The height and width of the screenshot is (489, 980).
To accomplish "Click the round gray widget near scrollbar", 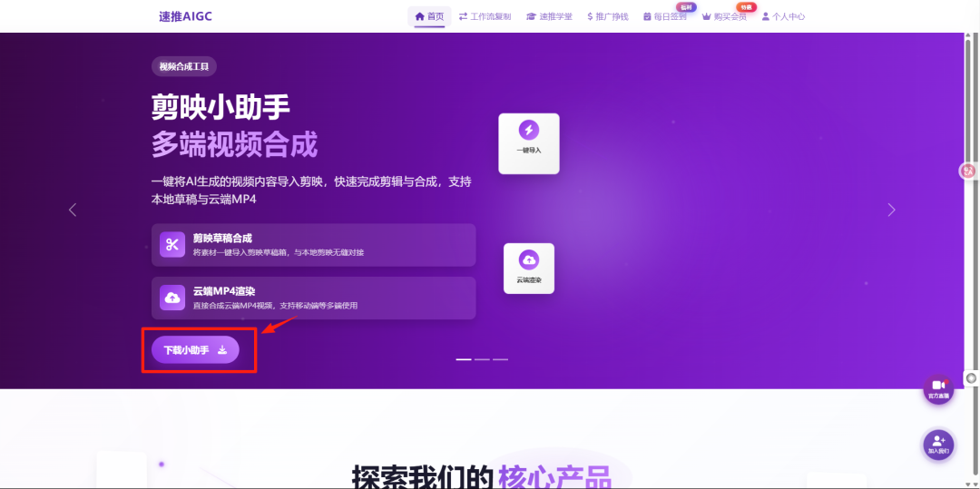I will (x=971, y=377).
